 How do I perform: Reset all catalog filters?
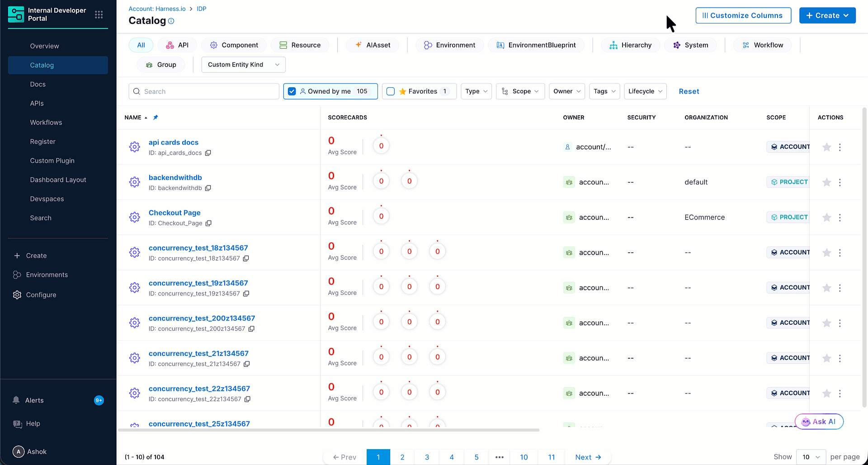pos(689,91)
